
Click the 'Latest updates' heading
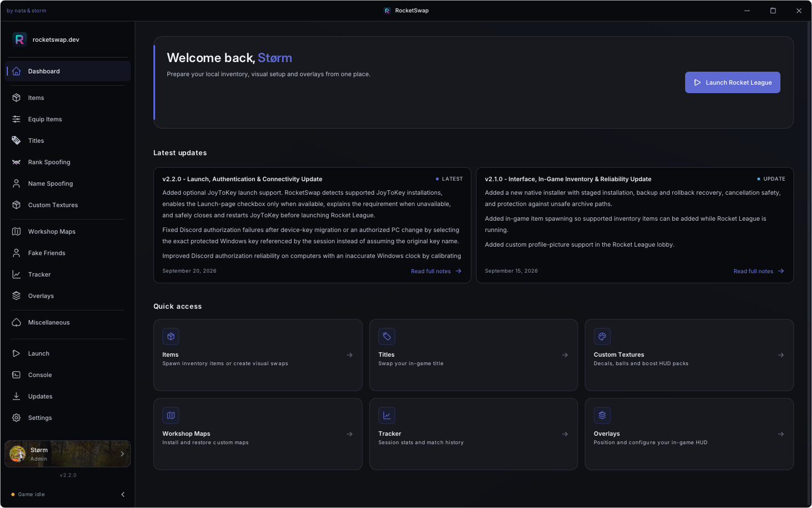pos(180,153)
